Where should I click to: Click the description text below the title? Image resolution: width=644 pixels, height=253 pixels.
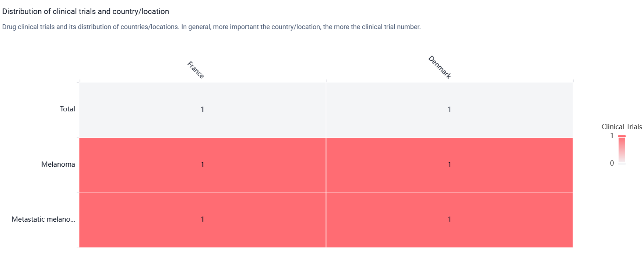tap(211, 27)
